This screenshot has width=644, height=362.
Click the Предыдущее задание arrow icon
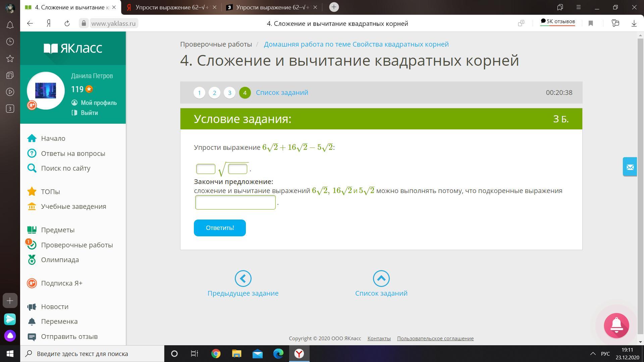243,279
